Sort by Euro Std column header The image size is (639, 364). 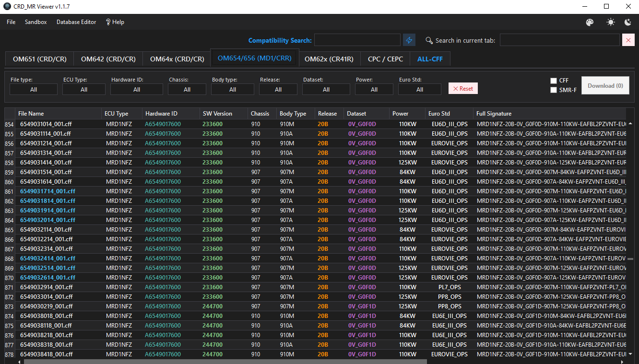tap(449, 114)
